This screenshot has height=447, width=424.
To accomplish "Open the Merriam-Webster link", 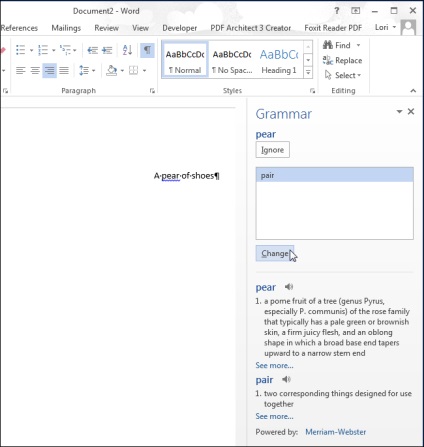I will pos(336,432).
